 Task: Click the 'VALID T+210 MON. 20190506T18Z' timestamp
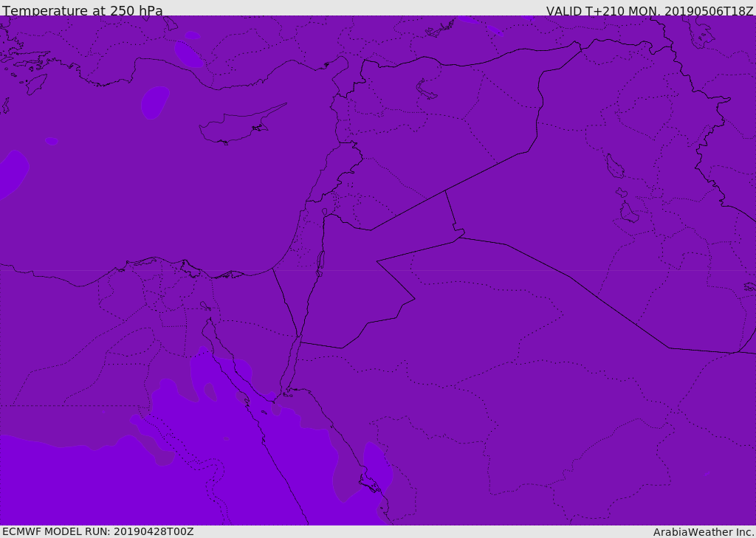[650, 10]
